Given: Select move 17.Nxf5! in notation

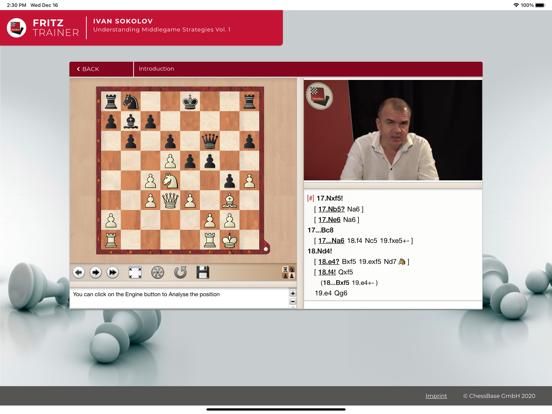Looking at the screenshot, I should 330,198.
